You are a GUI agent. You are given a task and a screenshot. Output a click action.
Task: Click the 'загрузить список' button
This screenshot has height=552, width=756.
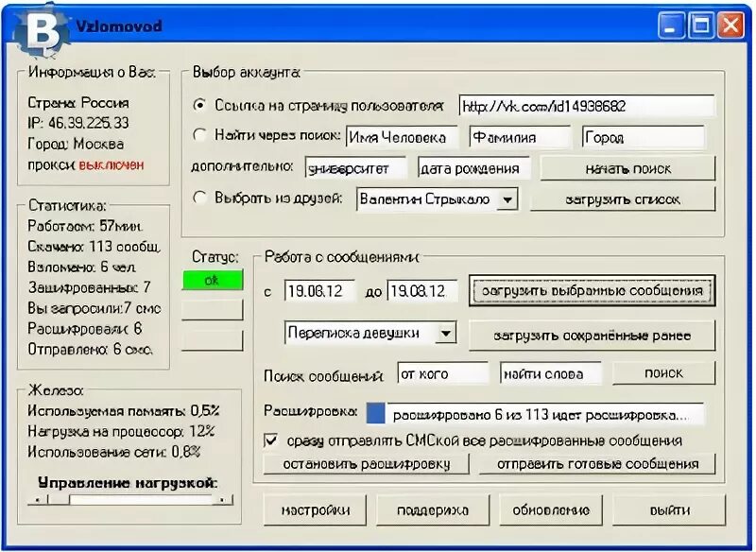pyautogui.click(x=623, y=199)
